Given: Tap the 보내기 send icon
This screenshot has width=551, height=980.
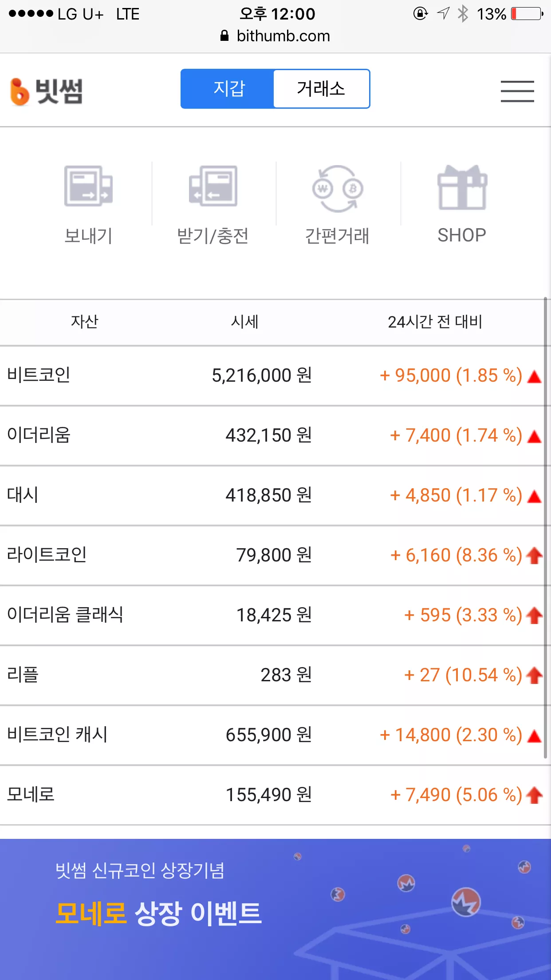Looking at the screenshot, I should coord(88,186).
